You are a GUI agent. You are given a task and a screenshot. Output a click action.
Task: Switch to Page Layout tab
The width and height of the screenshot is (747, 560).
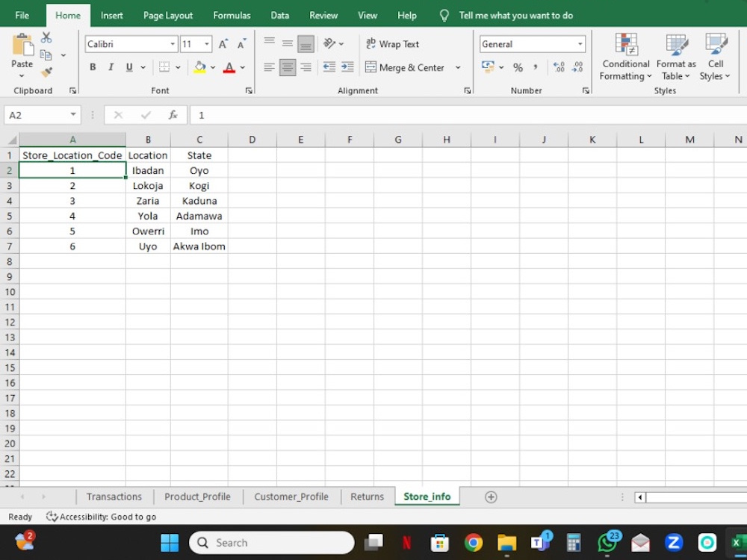coord(167,15)
